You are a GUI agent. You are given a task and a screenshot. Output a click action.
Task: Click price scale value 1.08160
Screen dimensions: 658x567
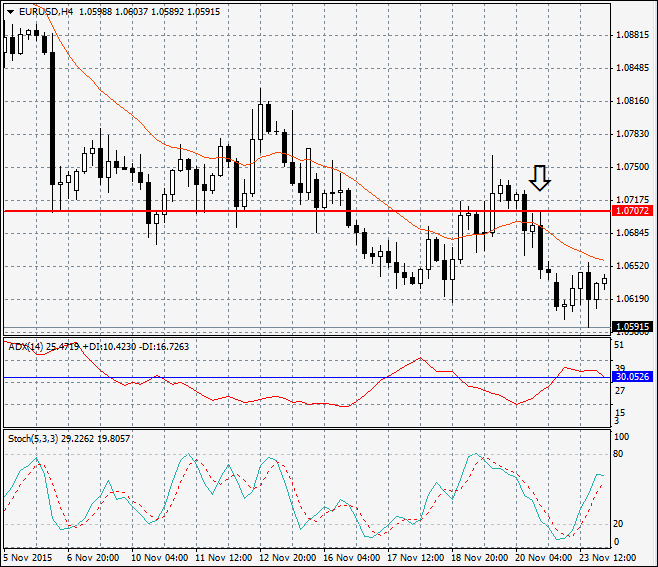point(632,101)
